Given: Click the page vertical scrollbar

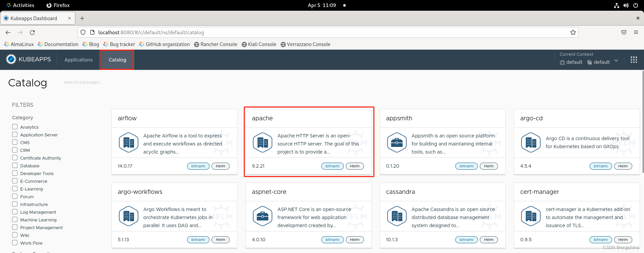Looking at the screenshot, I should pos(643,122).
